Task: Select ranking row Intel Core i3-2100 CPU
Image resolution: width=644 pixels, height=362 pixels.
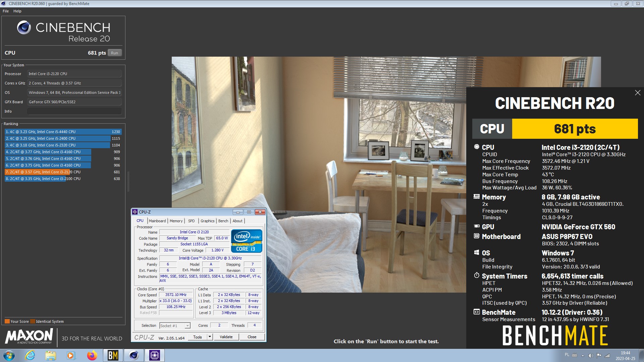Action: coord(63,179)
